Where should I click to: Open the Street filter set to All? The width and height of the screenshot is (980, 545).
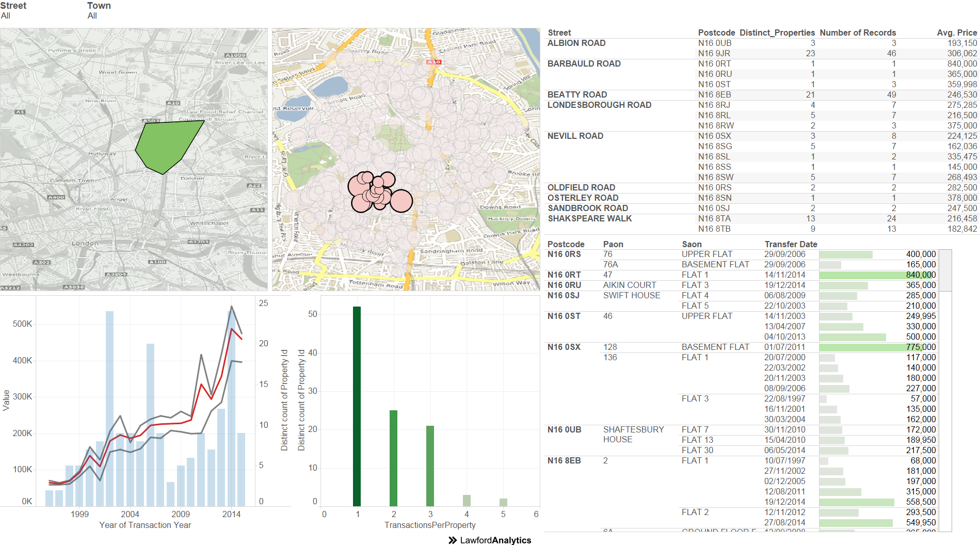[x=6, y=16]
